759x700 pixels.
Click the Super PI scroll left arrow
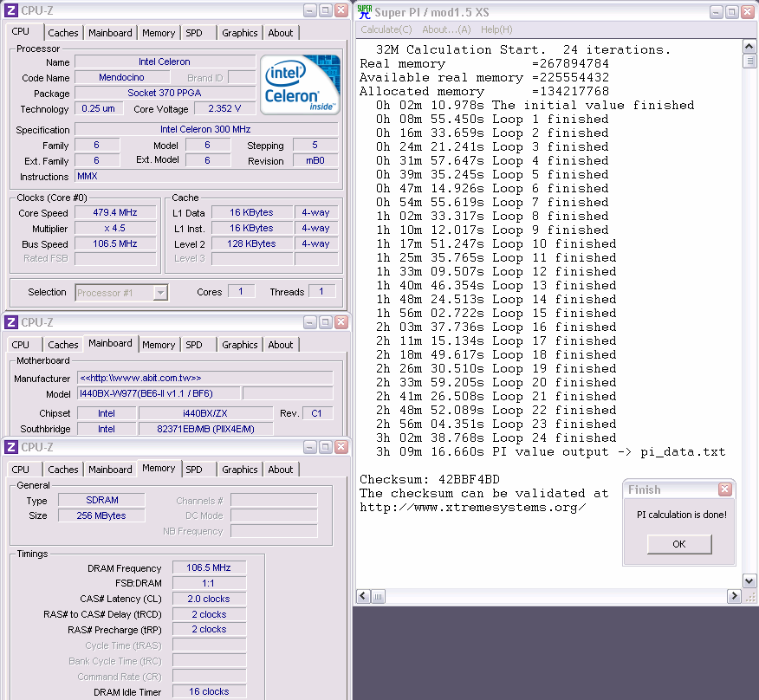[364, 596]
